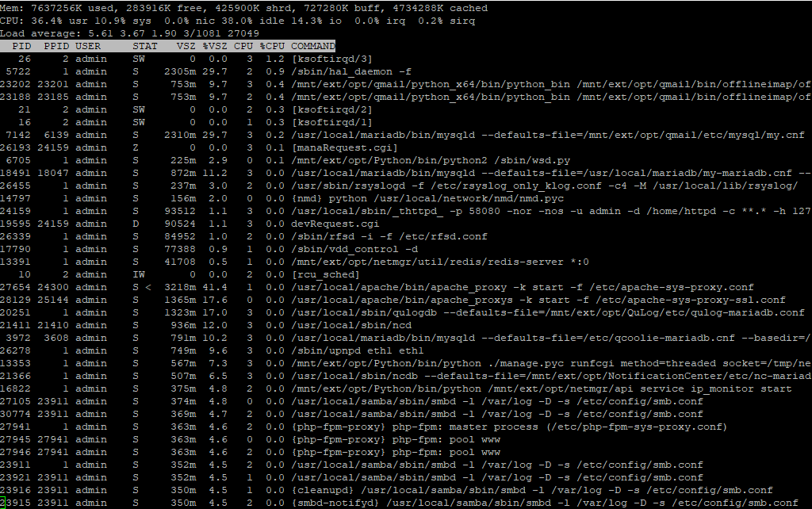Select the [ksoftirqd/1] process row

[x=406, y=122]
